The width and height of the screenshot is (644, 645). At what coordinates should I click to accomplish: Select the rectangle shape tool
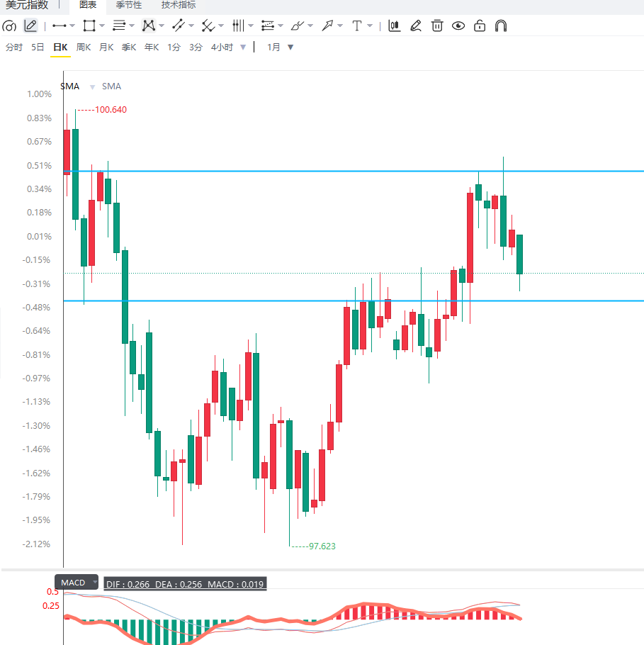click(x=89, y=26)
